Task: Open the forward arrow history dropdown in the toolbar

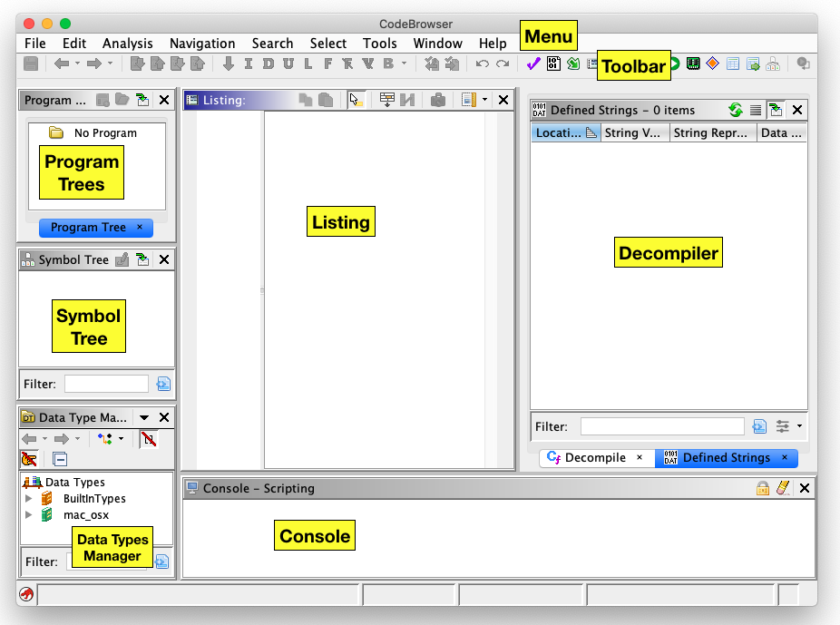Action: (x=110, y=63)
